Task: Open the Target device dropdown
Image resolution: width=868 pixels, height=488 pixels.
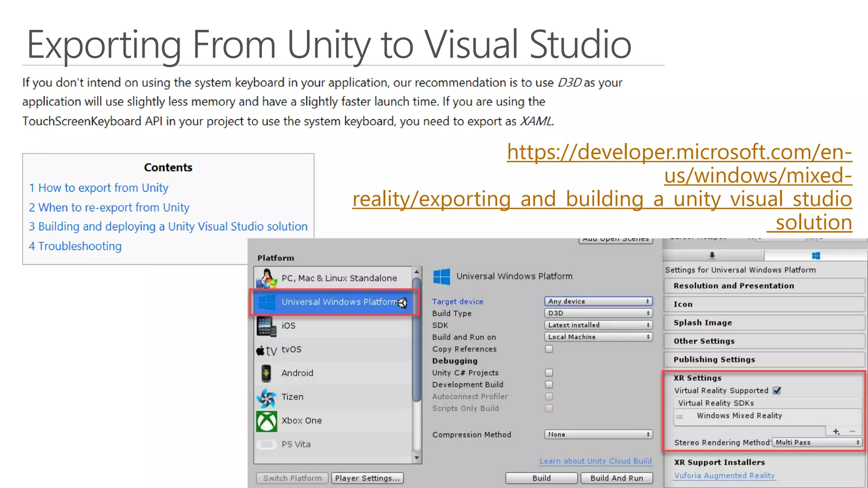Action: pyautogui.click(x=598, y=301)
